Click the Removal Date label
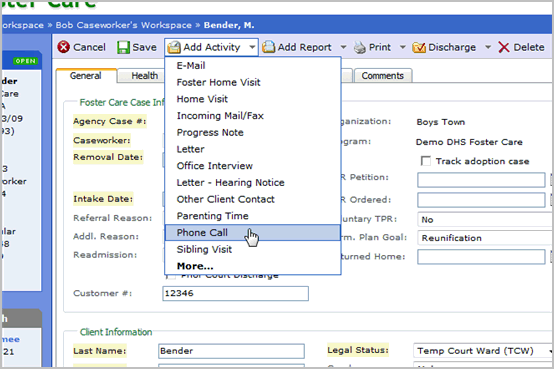 [108, 157]
